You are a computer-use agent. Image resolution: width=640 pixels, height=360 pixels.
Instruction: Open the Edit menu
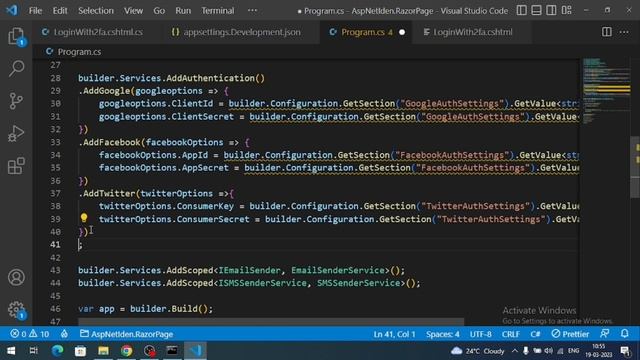[x=60, y=11]
